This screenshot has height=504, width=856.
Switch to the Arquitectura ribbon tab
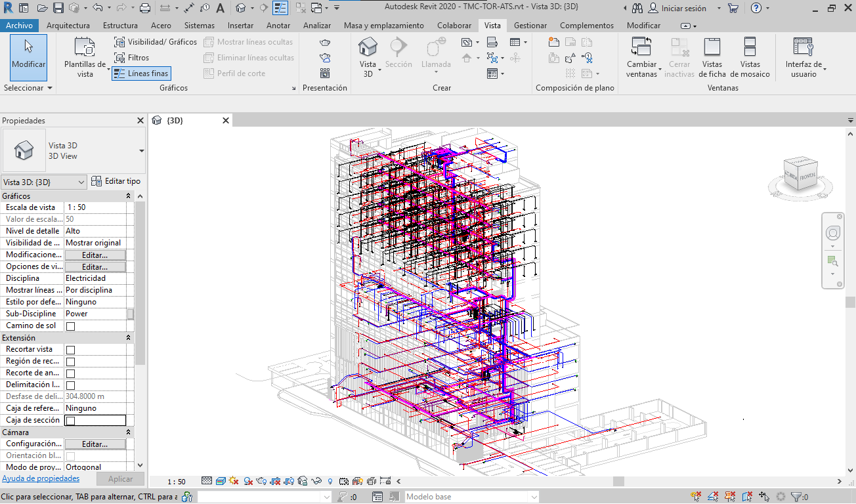click(68, 26)
